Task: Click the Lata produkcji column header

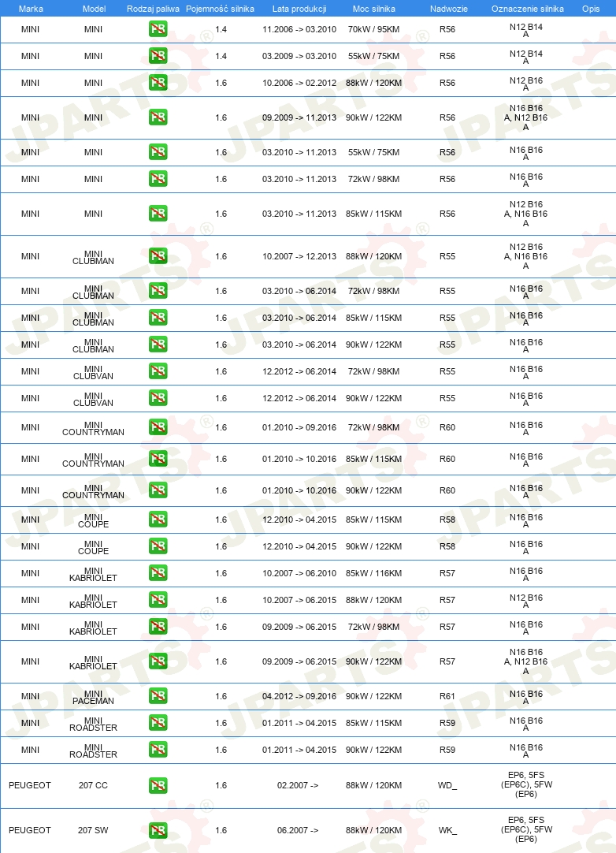Action: [299, 9]
